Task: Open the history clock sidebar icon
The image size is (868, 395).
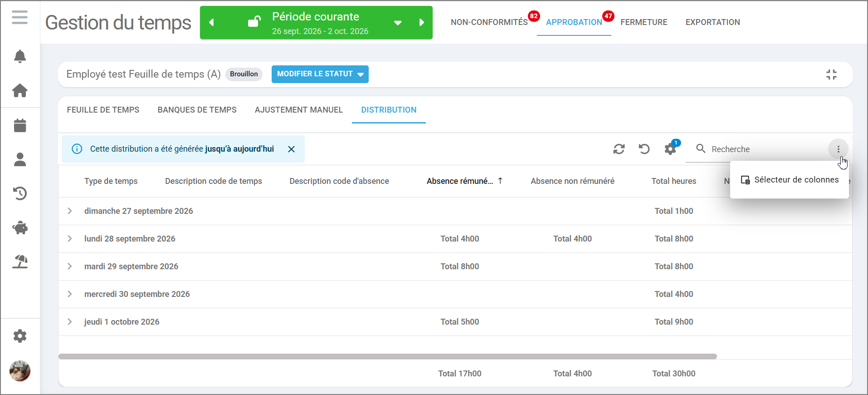Action: pos(20,193)
